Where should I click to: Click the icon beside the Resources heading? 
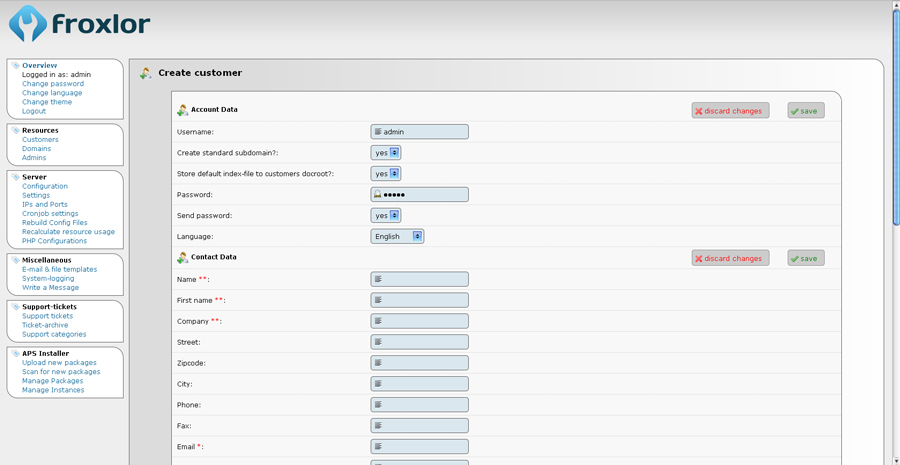pos(15,130)
